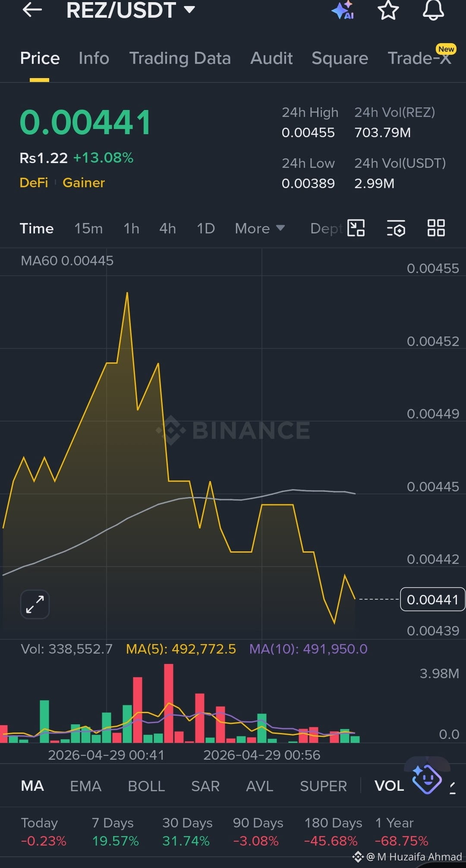Image resolution: width=466 pixels, height=868 pixels.
Task: Tap the 30 Days 31.74% performance
Action: [187, 832]
